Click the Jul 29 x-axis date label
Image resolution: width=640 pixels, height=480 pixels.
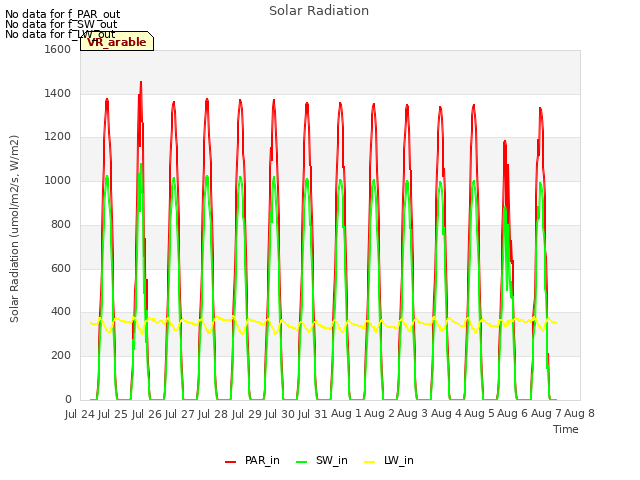tap(247, 414)
